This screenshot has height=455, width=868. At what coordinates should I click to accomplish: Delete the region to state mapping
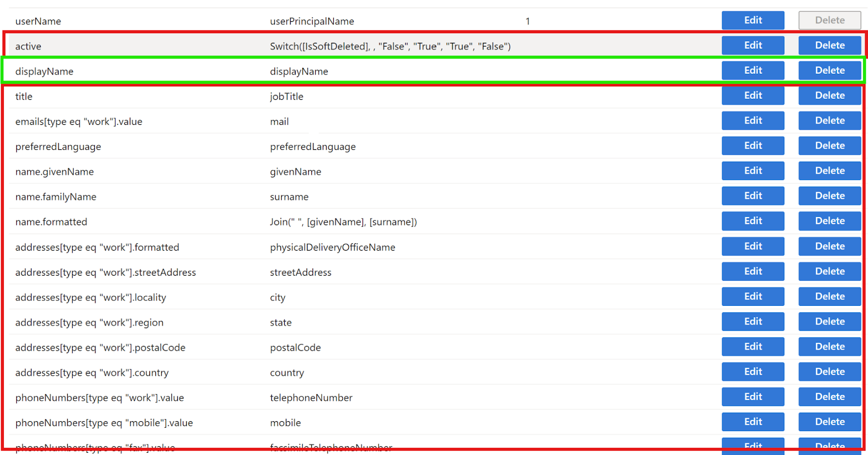pyautogui.click(x=829, y=321)
